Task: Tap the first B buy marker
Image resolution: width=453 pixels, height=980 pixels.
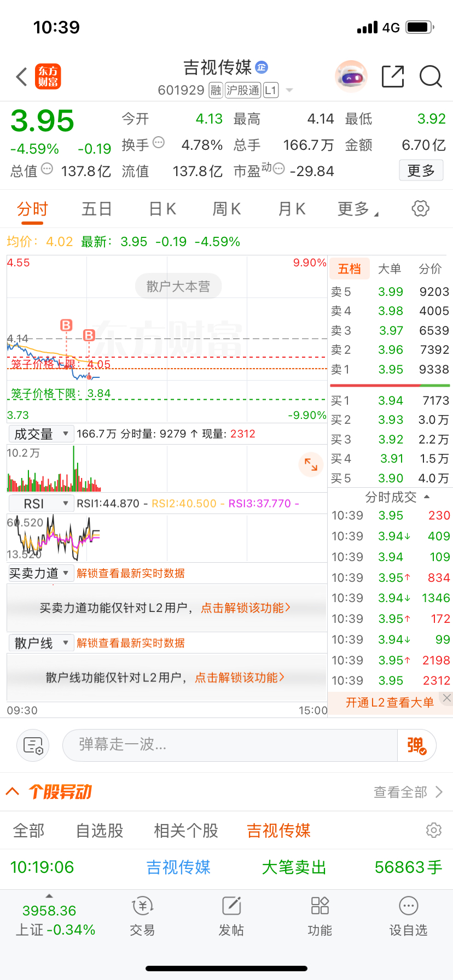Action: point(66,325)
